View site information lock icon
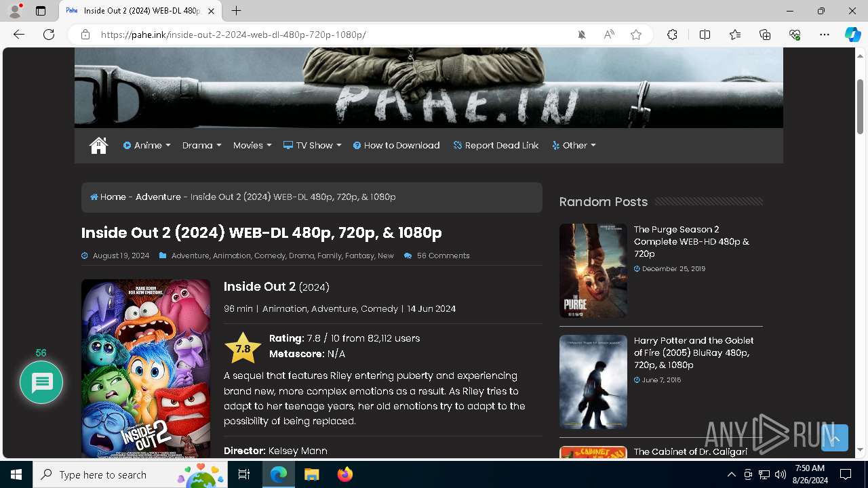Viewport: 868px width, 488px height. point(85,35)
